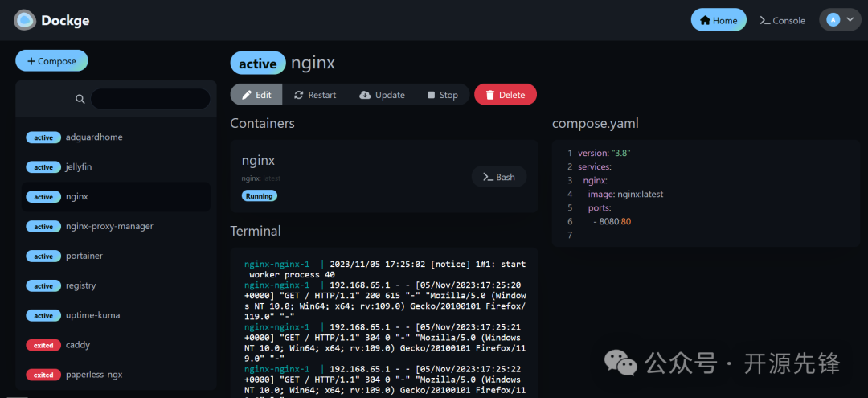Delete the nginx stack

tap(506, 95)
